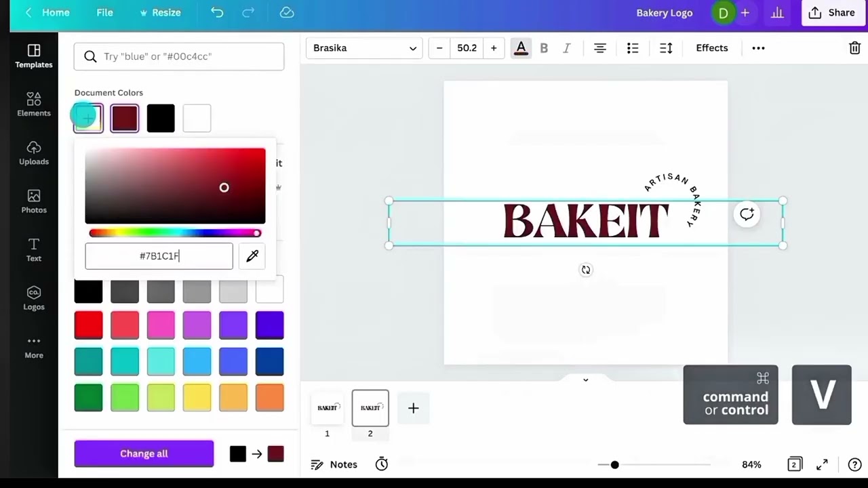Select the white document color
The width and height of the screenshot is (868, 488).
click(197, 118)
